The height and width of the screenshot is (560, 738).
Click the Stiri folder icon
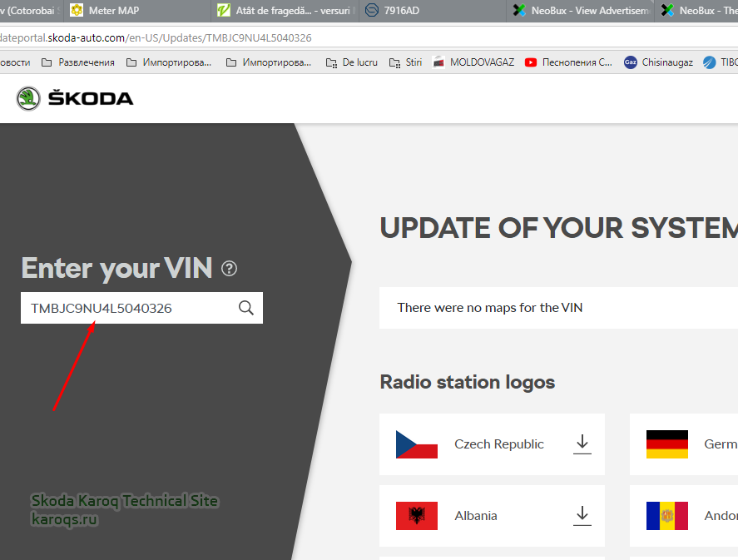pyautogui.click(x=394, y=63)
